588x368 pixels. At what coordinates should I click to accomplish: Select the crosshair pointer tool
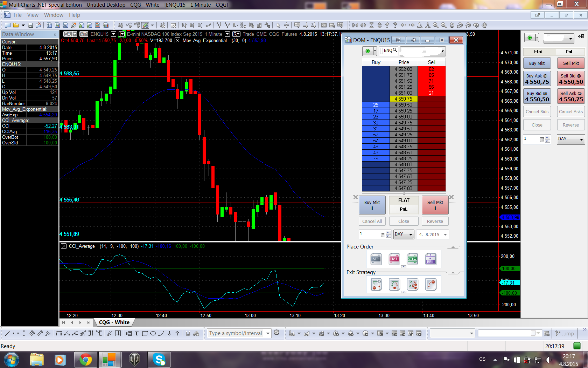tap(286, 25)
